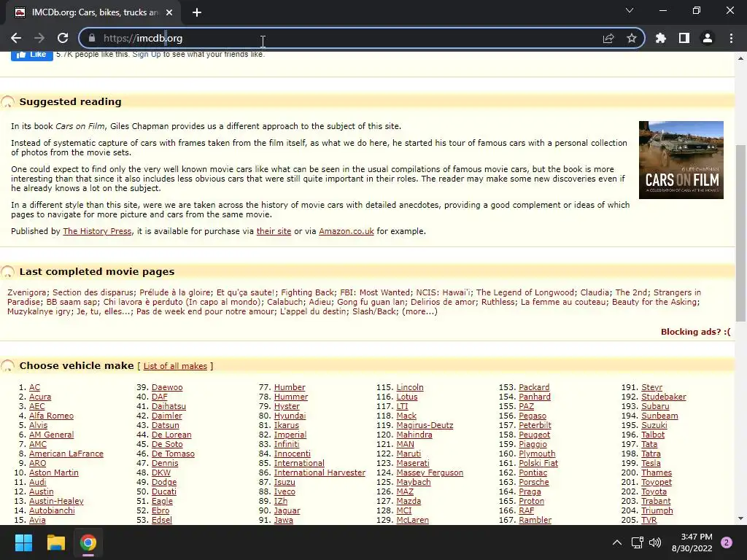Open the Cars on Film book cover
The width and height of the screenshot is (747, 560).
681,160
